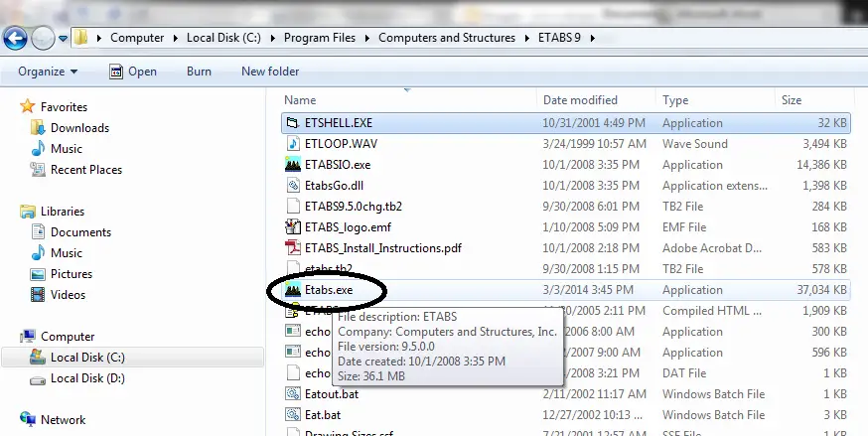Click the ETABSIO.exe application icon
The width and height of the screenshot is (868, 436).
292,165
